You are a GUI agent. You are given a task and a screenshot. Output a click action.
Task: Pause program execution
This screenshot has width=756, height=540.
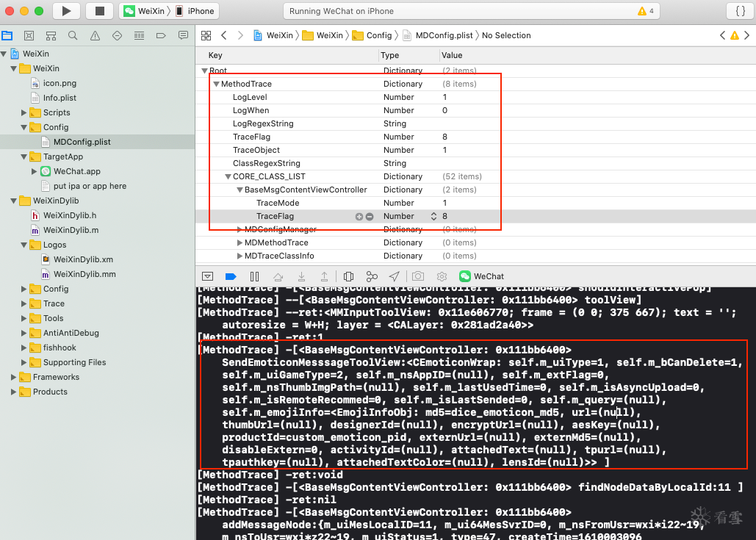254,276
